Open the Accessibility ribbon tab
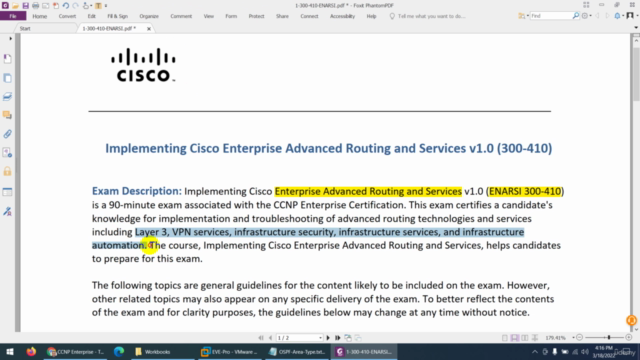The width and height of the screenshot is (640, 360). pyautogui.click(x=342, y=16)
